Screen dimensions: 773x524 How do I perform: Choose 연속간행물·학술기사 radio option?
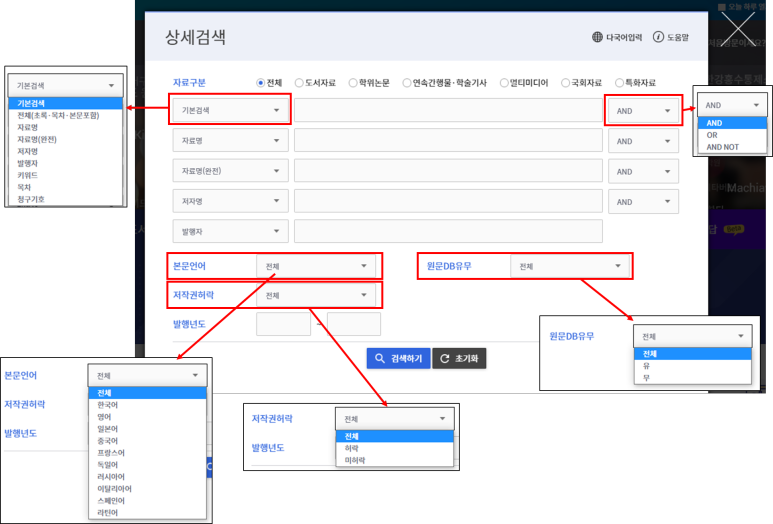[x=406, y=83]
